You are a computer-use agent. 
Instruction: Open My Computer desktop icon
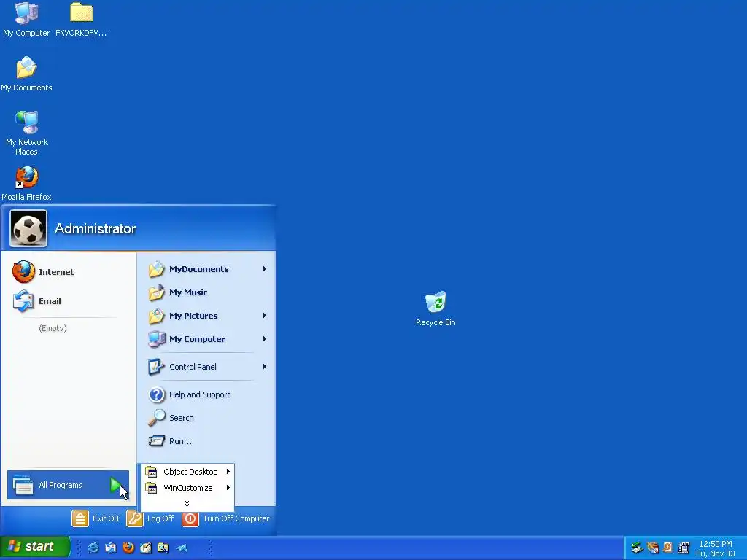point(26,20)
